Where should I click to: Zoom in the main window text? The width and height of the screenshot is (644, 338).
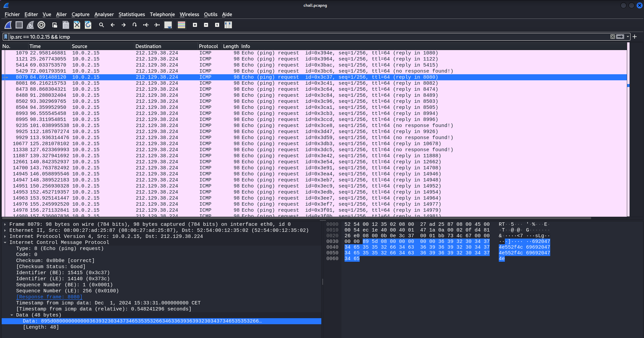[195, 25]
